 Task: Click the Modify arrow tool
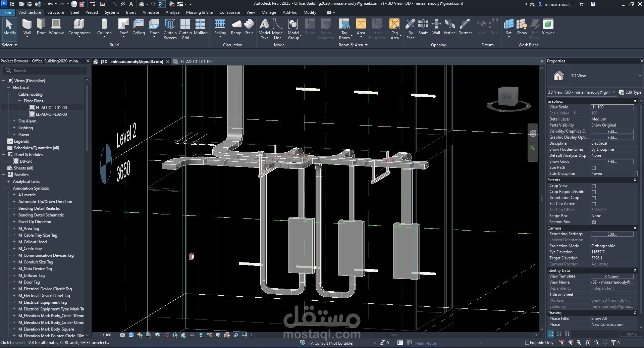[x=9, y=27]
